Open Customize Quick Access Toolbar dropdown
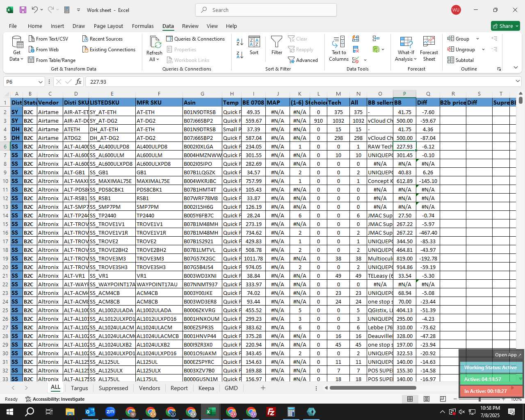 coord(78,10)
